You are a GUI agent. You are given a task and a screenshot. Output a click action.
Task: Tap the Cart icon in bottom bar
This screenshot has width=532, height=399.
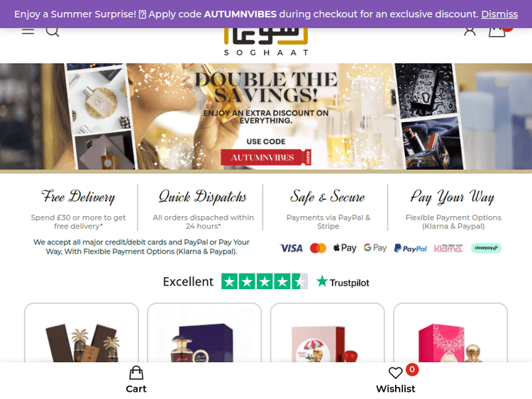[x=136, y=380]
